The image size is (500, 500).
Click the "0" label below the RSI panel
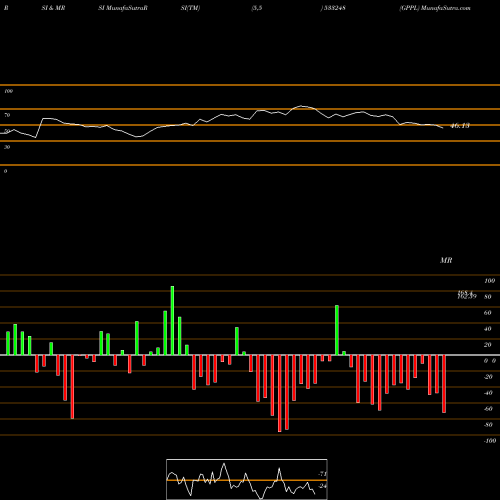point(5,171)
